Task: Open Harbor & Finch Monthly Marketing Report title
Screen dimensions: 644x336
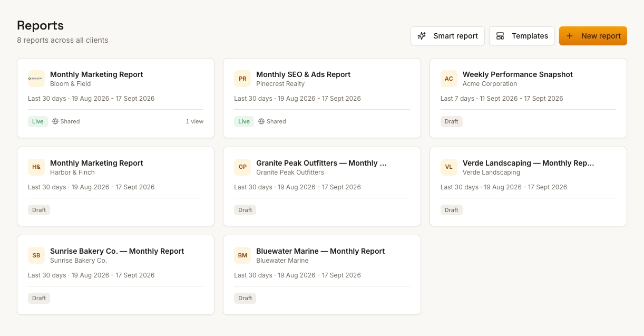Action: pos(96,163)
